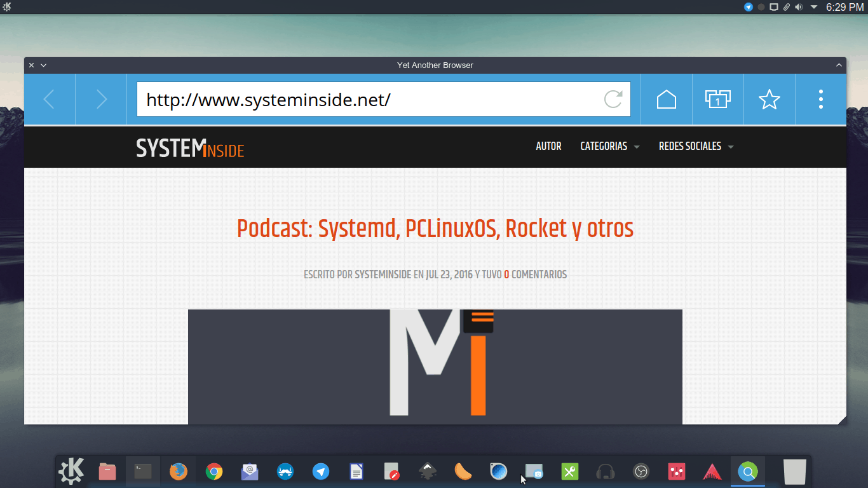Image resolution: width=868 pixels, height=488 pixels.
Task: Bookmark the page using the star icon
Action: (x=769, y=99)
